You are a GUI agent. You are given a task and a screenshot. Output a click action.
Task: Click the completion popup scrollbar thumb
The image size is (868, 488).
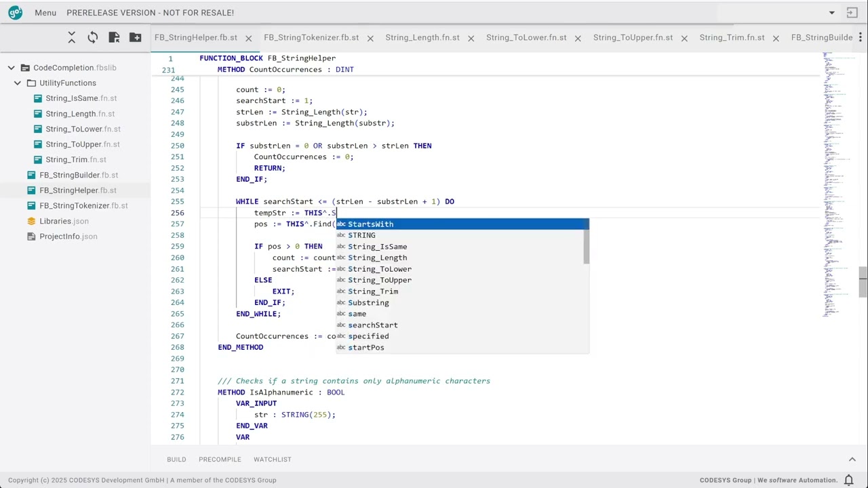[x=587, y=241]
